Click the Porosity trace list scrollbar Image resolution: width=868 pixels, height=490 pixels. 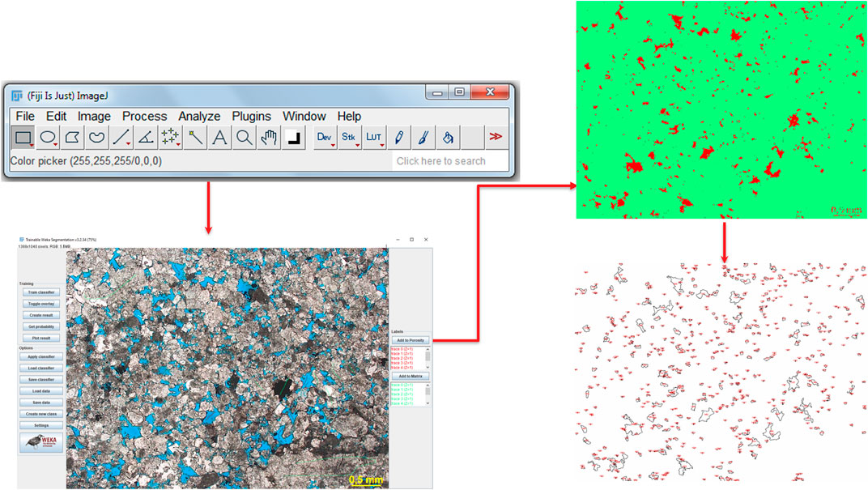(x=428, y=358)
